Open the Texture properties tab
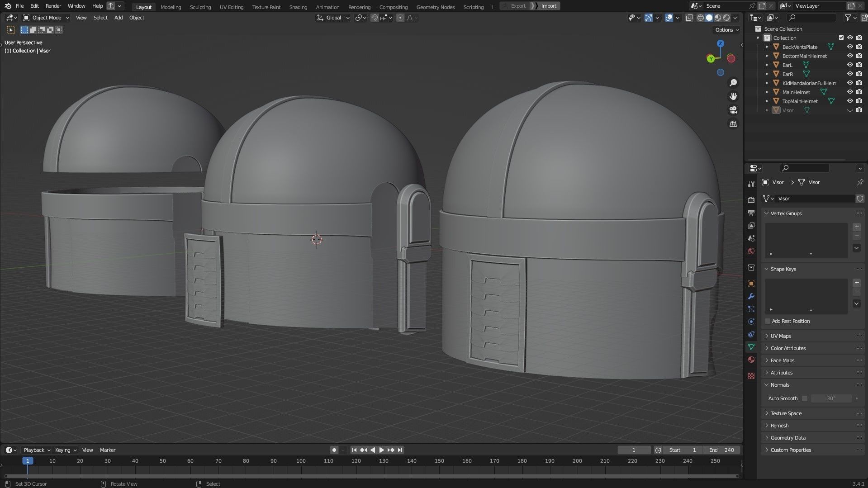The image size is (868, 488). click(x=751, y=375)
